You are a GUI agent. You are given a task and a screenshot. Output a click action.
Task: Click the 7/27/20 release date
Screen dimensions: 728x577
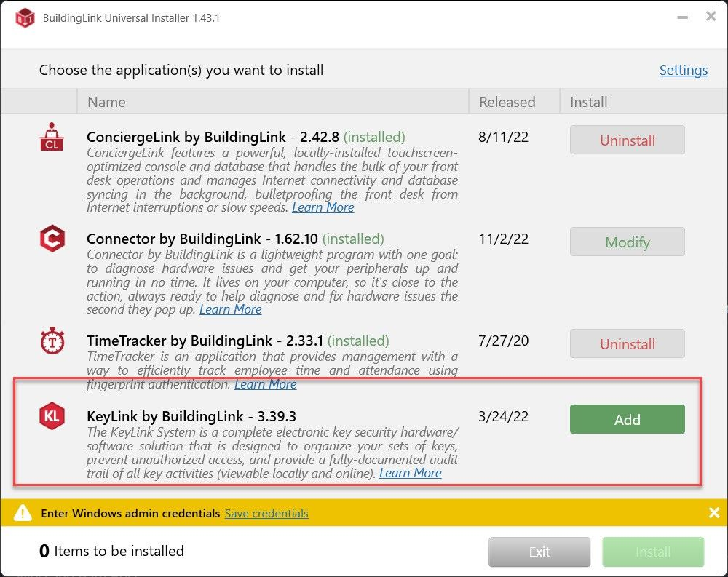pyautogui.click(x=503, y=341)
